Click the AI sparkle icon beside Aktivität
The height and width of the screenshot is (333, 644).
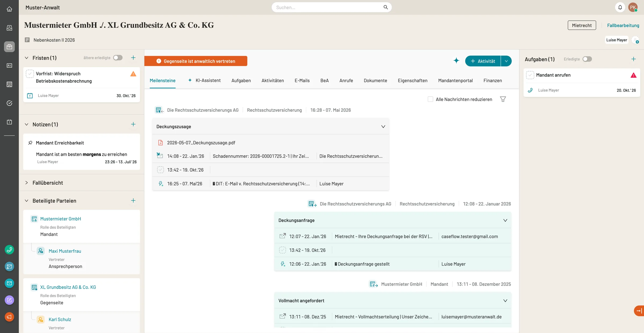[x=456, y=61]
